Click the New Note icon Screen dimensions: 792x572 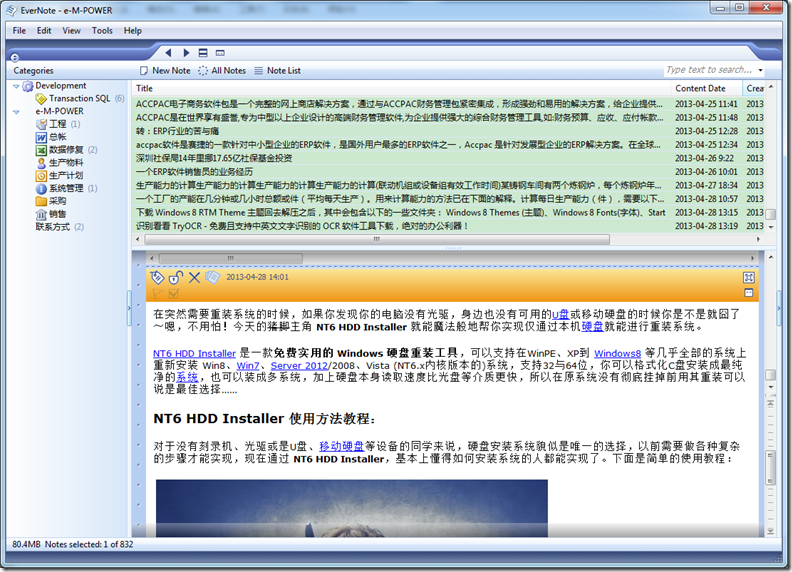[x=144, y=71]
